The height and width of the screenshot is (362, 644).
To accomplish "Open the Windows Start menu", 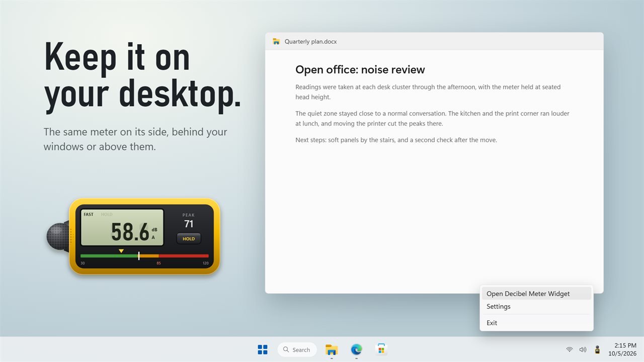I will (263, 349).
